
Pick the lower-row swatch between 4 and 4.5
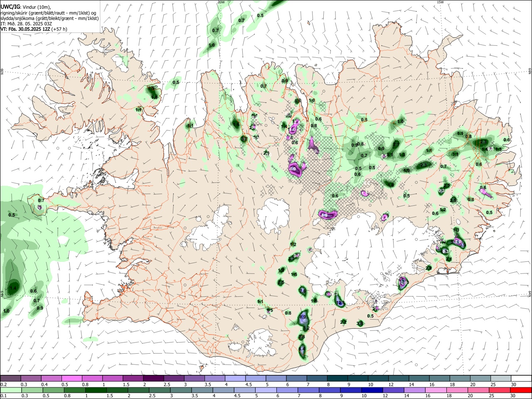pyautogui.click(x=222, y=390)
